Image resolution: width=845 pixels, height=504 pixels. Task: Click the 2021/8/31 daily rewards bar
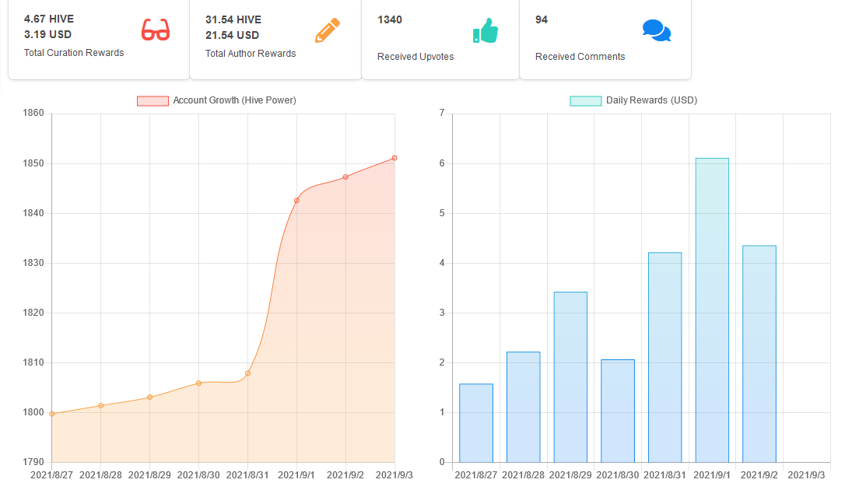pos(665,358)
